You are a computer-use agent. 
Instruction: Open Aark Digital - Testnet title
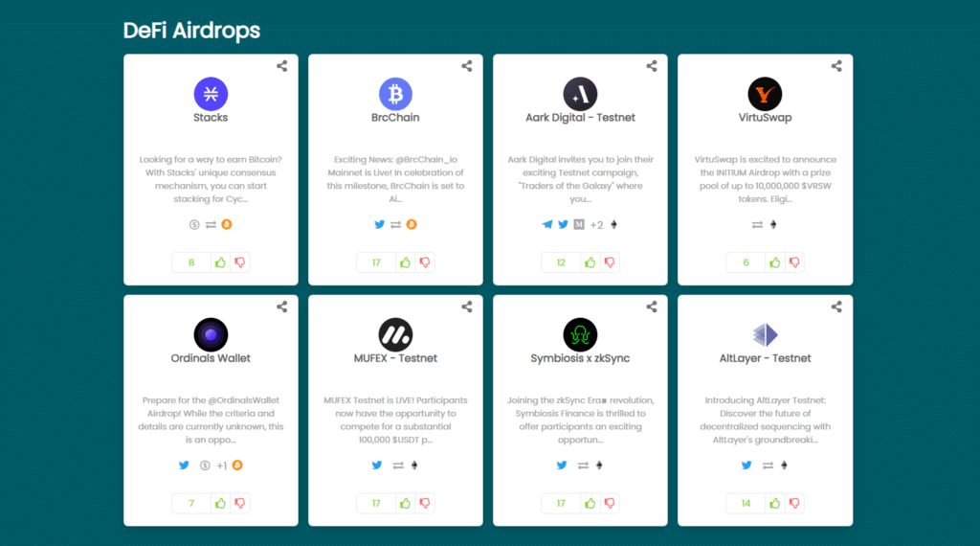click(580, 118)
